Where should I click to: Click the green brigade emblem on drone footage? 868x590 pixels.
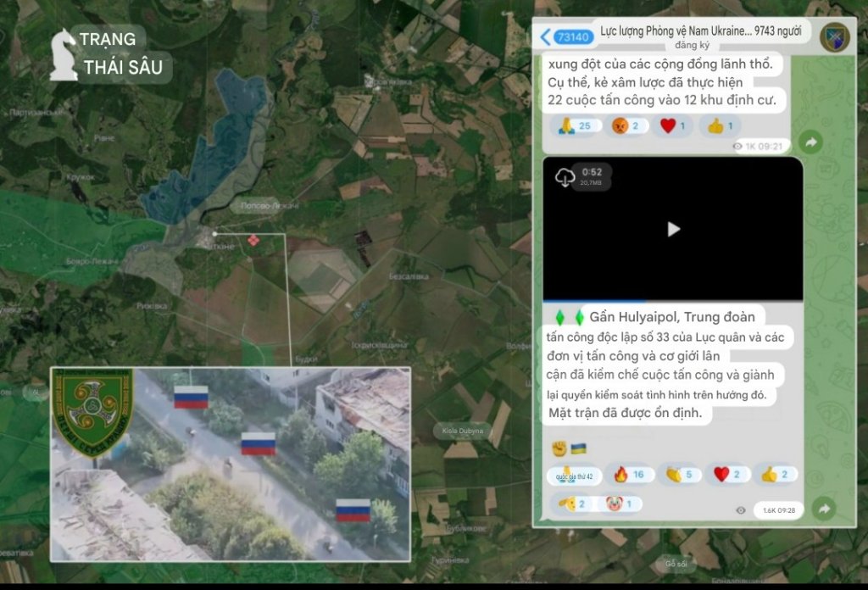[93, 410]
